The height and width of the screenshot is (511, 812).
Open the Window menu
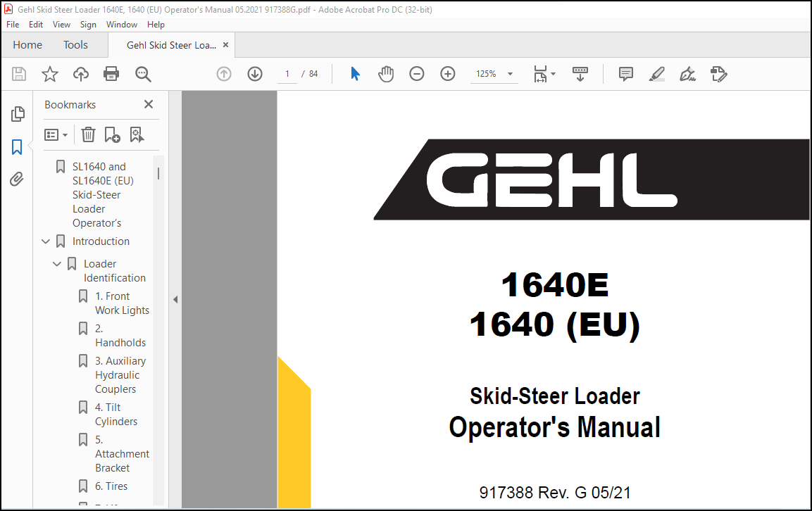(x=122, y=25)
